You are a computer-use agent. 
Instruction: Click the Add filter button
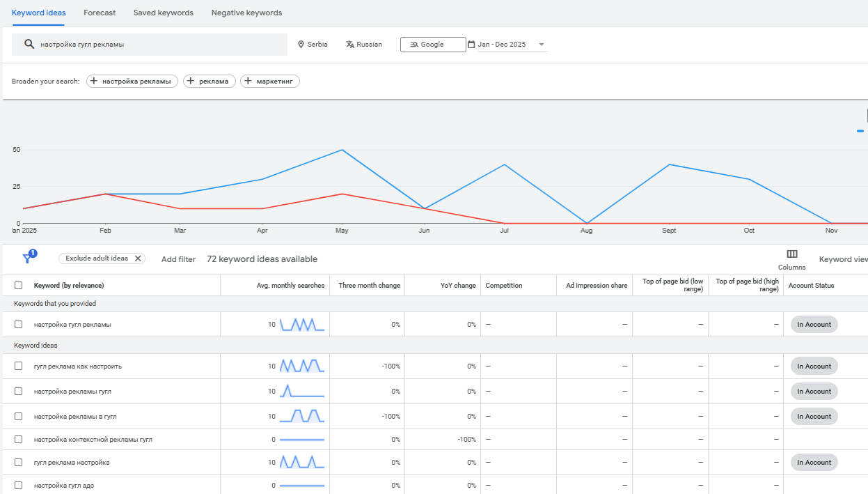point(178,259)
